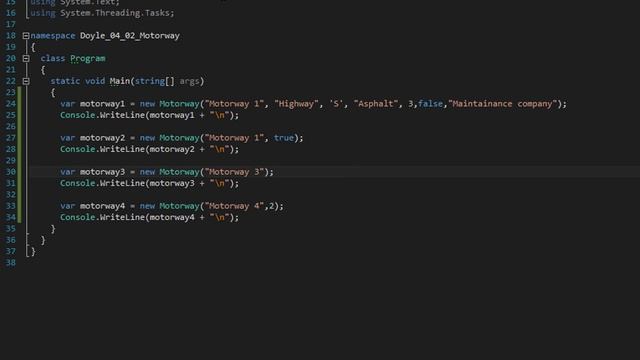This screenshot has width=640, height=360.
Task: Click the "Highway" string on line 24
Action: click(296, 104)
